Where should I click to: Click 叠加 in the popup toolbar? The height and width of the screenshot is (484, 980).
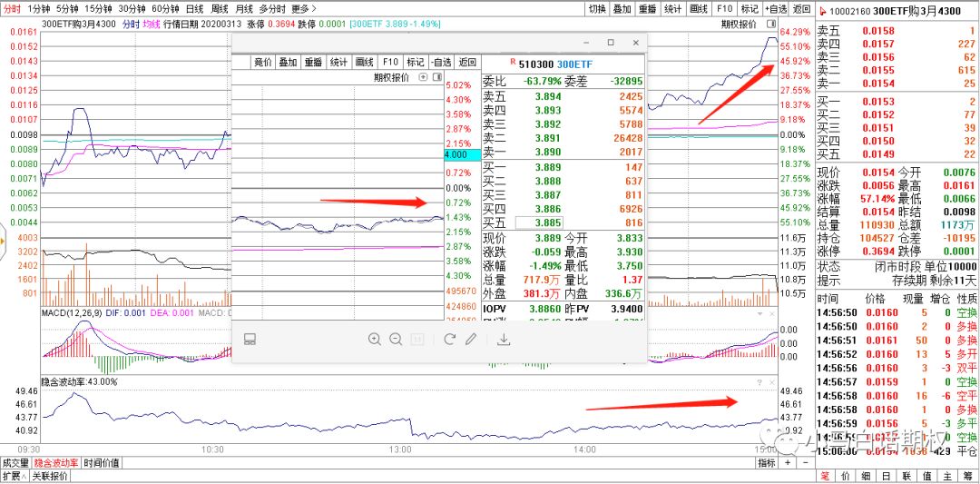pyautogui.click(x=289, y=62)
